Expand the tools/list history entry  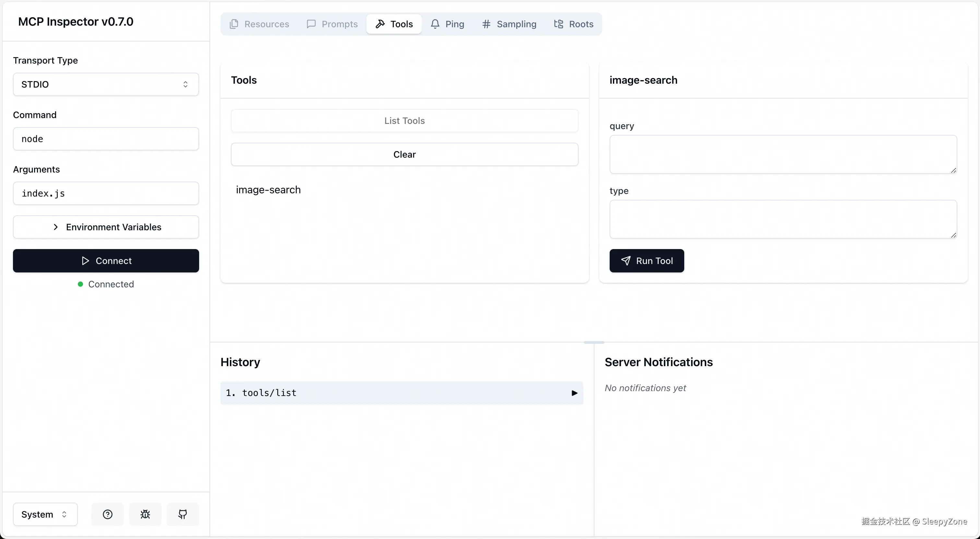(x=401, y=393)
